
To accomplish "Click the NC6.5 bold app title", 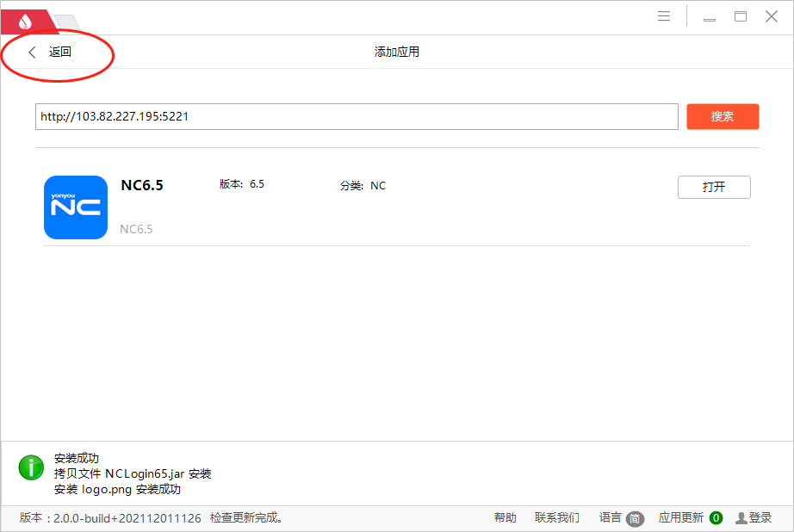I will click(x=142, y=185).
